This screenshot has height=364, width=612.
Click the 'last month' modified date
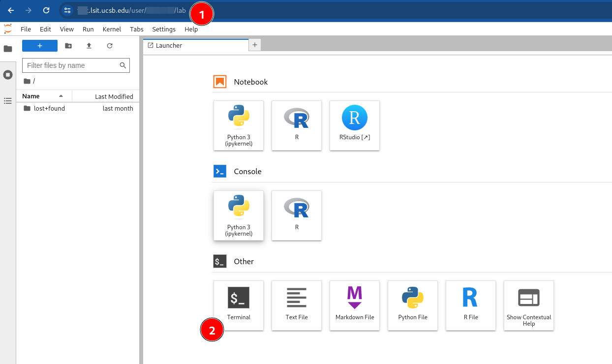(118, 108)
